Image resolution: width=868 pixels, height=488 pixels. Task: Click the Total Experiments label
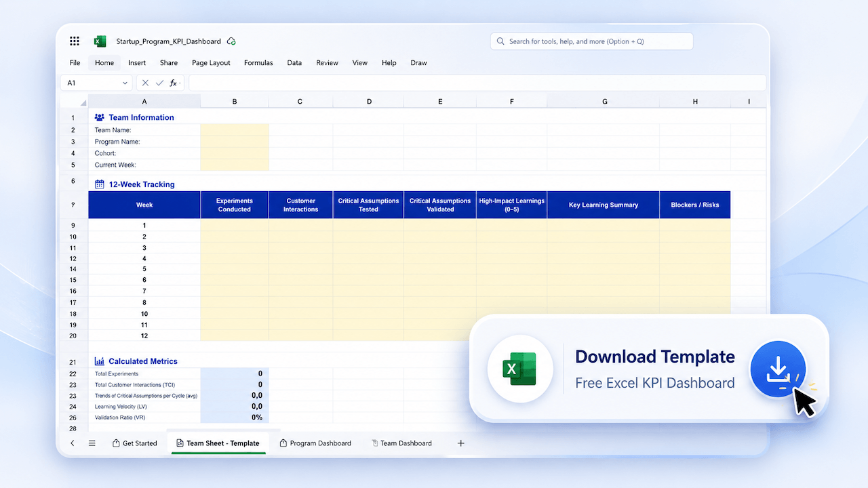point(117,373)
